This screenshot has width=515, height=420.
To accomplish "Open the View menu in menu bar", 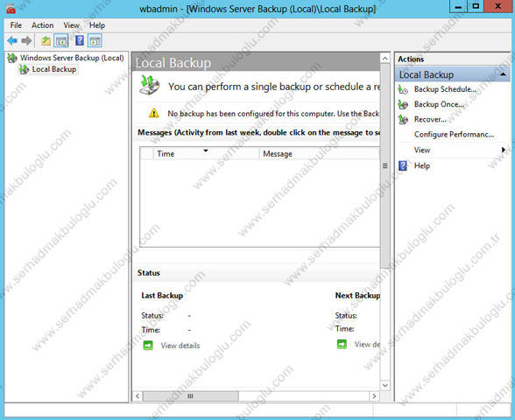I will point(71,25).
